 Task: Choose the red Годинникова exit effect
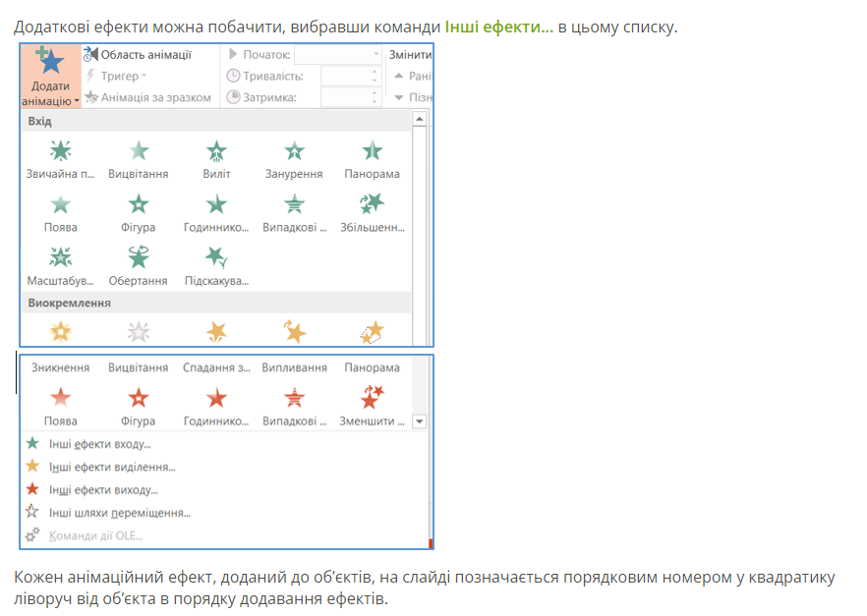click(216, 407)
